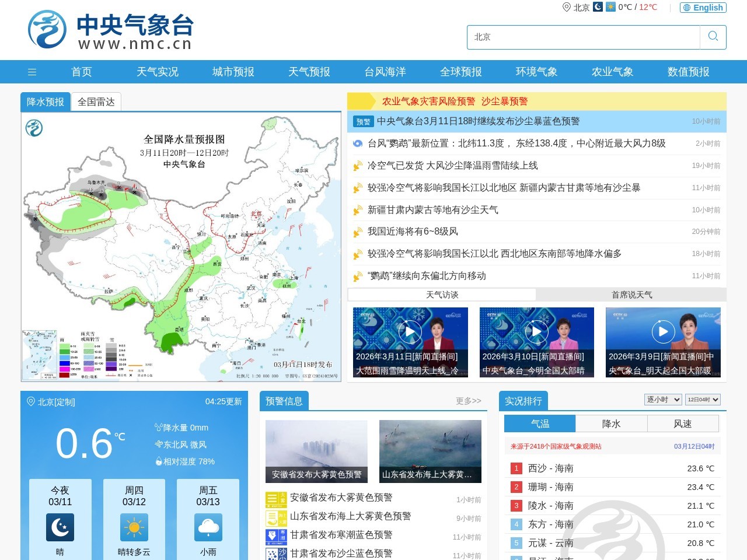Open the 更多>> warnings link
The width and height of the screenshot is (747, 560).
467,401
